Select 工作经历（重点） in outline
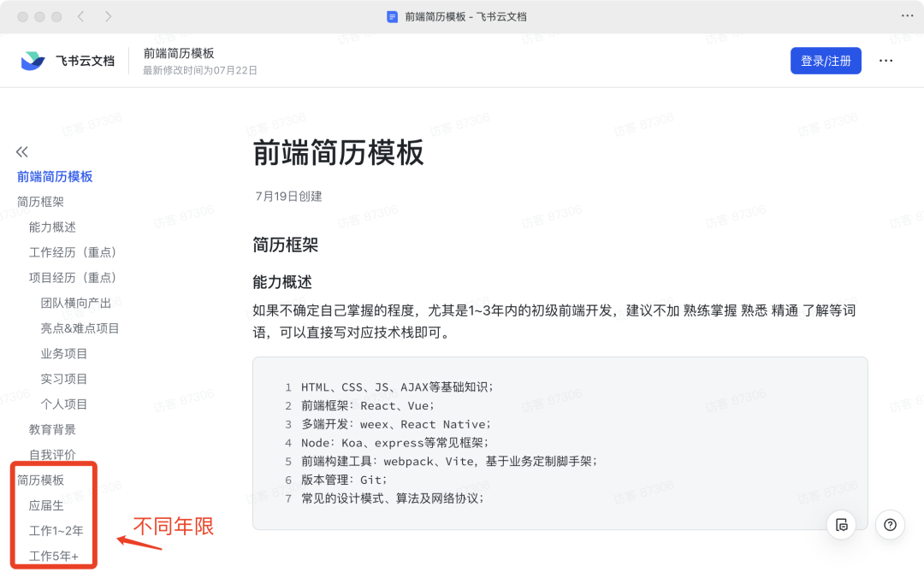 (x=74, y=252)
